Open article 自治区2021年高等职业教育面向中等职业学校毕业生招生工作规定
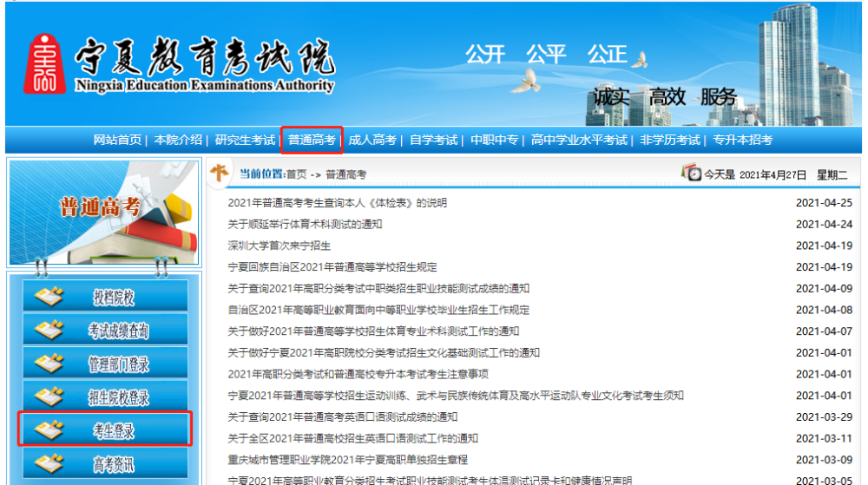Screen dimensions: 868x485 click(378, 310)
